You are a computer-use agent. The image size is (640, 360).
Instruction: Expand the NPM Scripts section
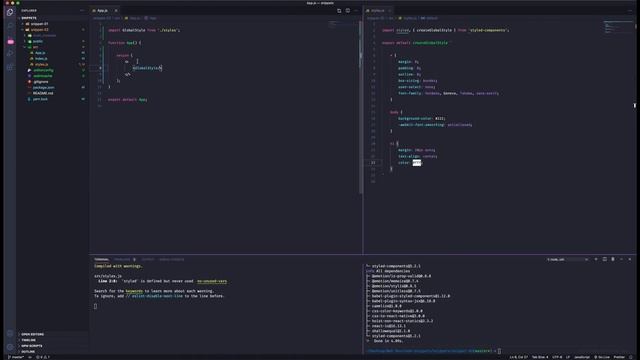pyautogui.click(x=31, y=346)
